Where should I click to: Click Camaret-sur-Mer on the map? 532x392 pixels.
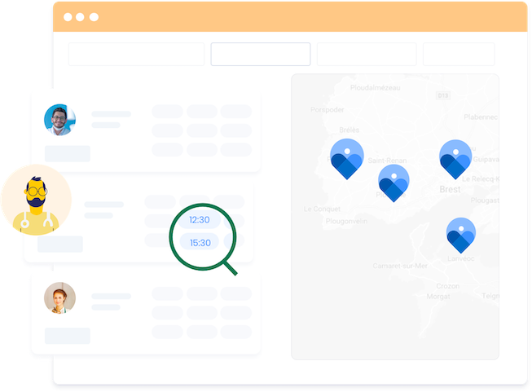click(x=399, y=266)
